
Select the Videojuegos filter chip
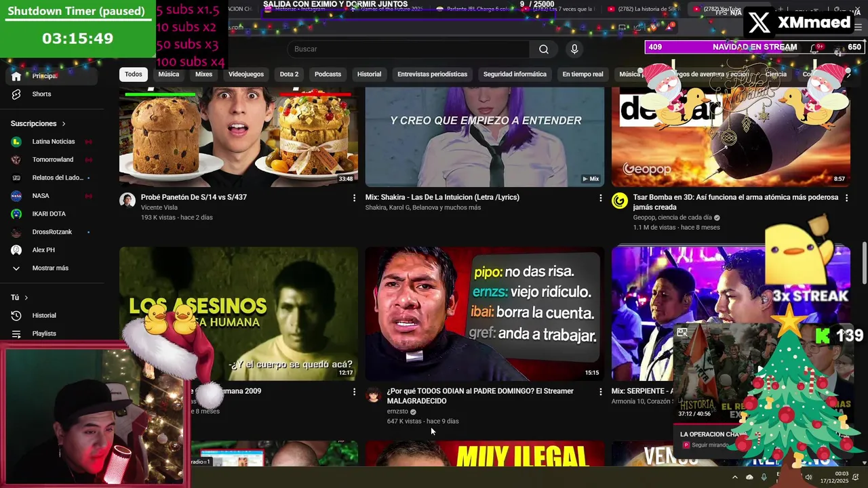(246, 75)
